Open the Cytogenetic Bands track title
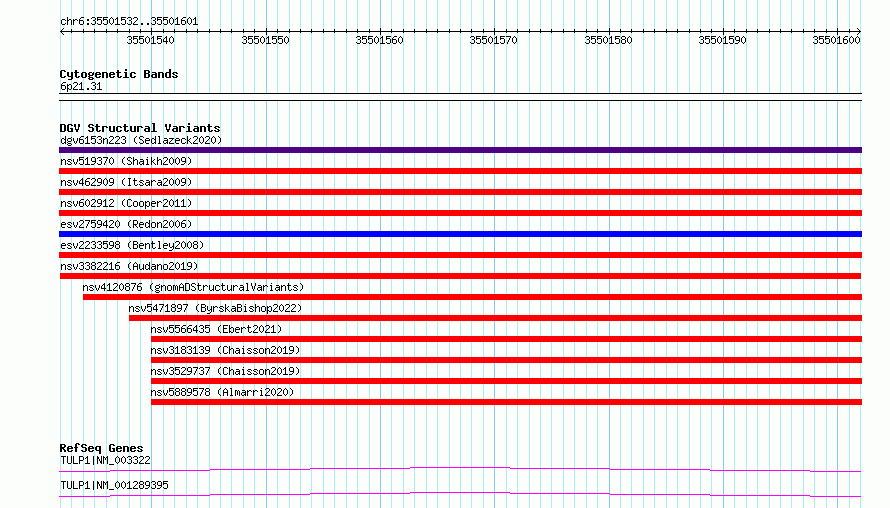The height and width of the screenshot is (508, 890). (x=119, y=74)
